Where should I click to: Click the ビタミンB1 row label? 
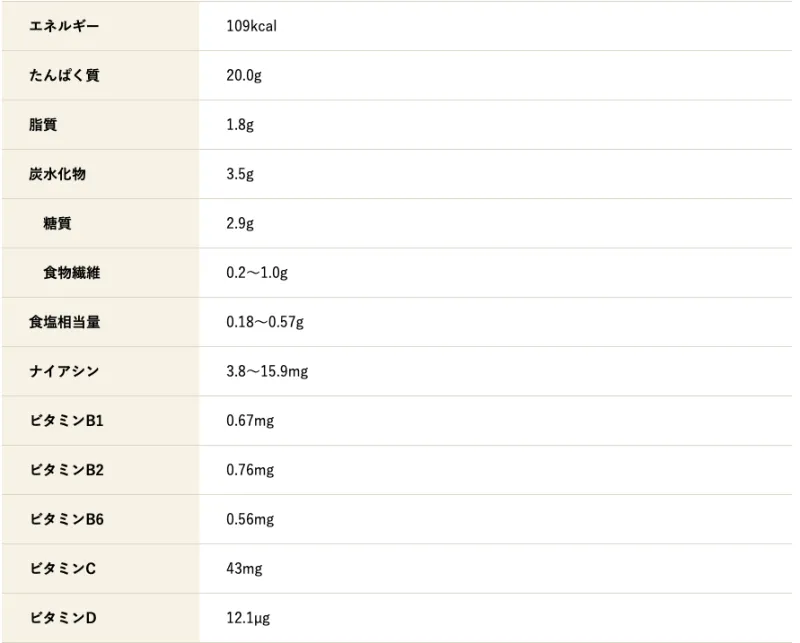click(66, 420)
